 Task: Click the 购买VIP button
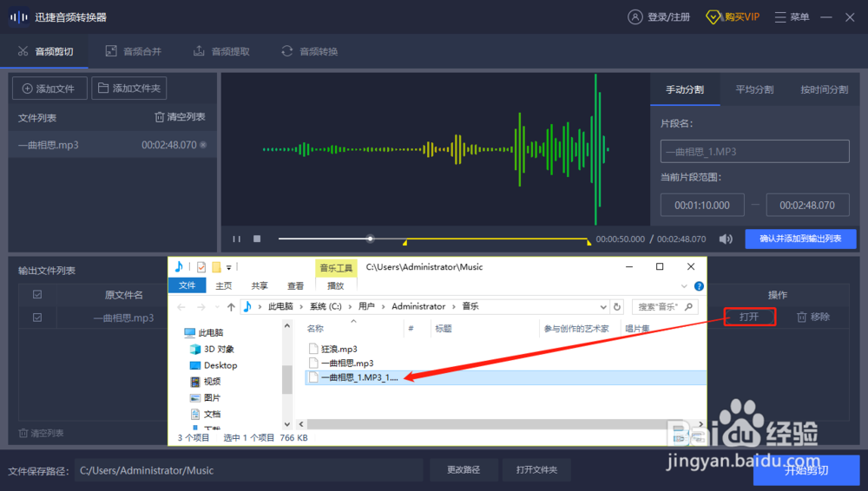(x=733, y=17)
